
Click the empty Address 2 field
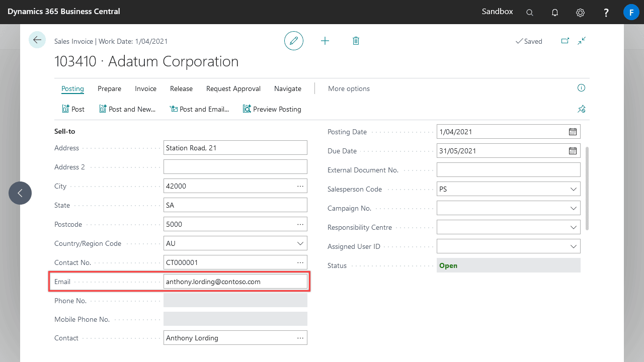pyautogui.click(x=235, y=167)
